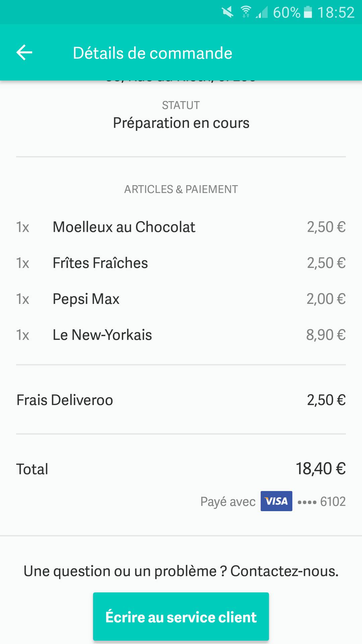
Task: Tap the Détails de commande title
Action: [x=153, y=53]
